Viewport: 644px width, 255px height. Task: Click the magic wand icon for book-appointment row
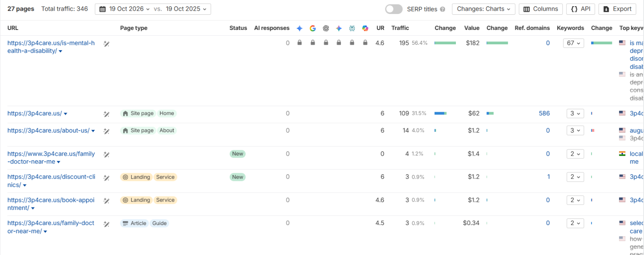pos(106,200)
